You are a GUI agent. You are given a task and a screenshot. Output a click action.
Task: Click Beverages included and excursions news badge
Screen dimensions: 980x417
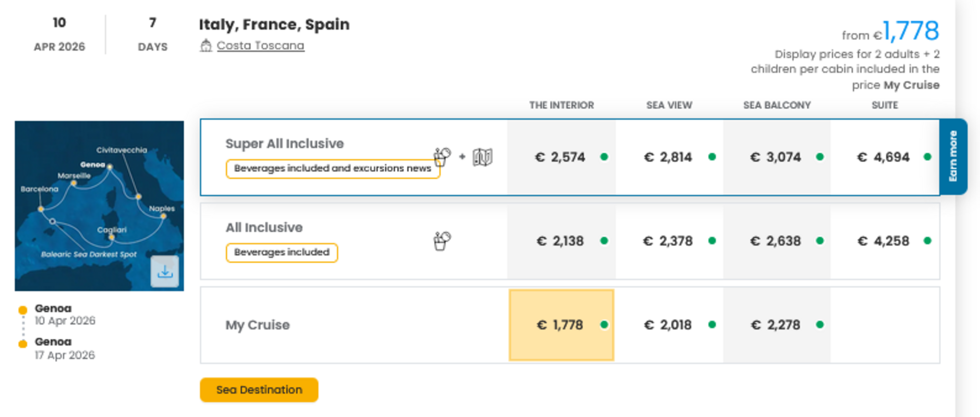[x=332, y=169]
